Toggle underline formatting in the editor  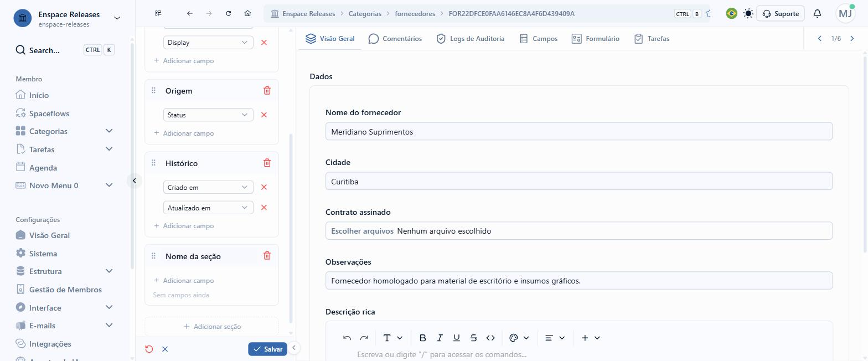click(x=456, y=338)
